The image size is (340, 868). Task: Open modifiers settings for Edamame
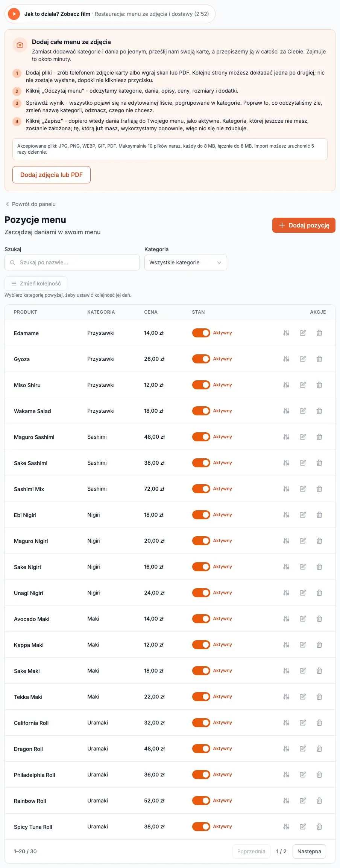286,333
